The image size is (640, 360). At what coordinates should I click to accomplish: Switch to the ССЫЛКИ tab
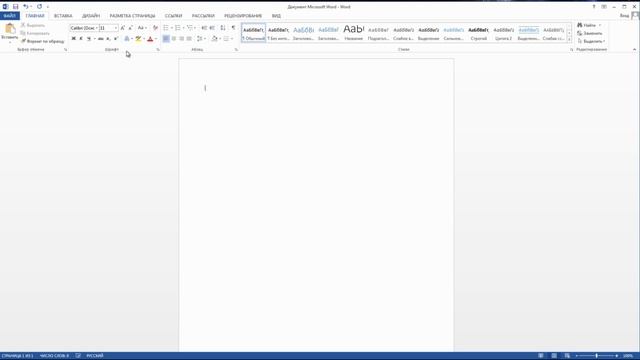tap(173, 16)
